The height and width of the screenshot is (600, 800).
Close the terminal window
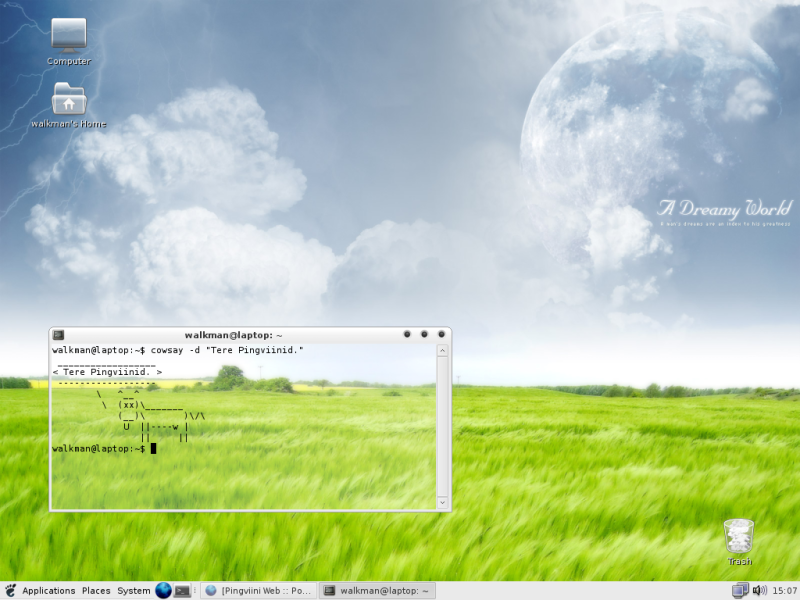pos(442,334)
